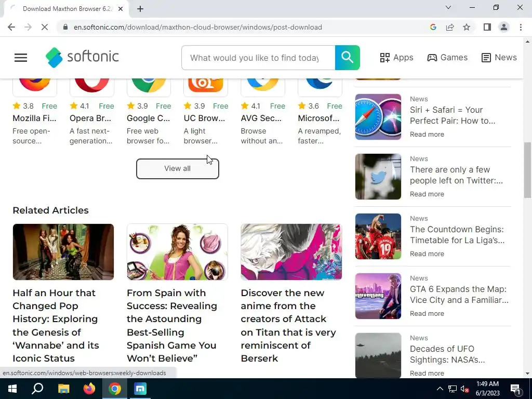Open the anime article thumbnail
Image resolution: width=532 pixels, height=399 pixels.
pyautogui.click(x=291, y=252)
